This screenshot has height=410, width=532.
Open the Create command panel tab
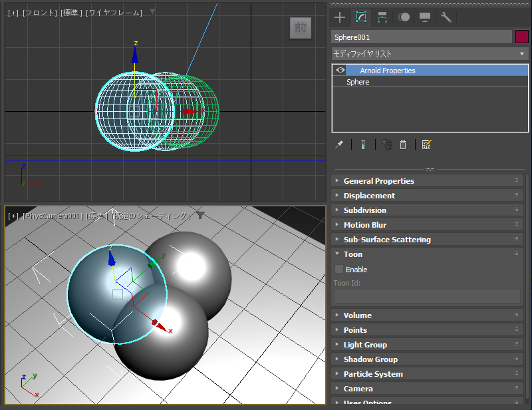coord(340,17)
